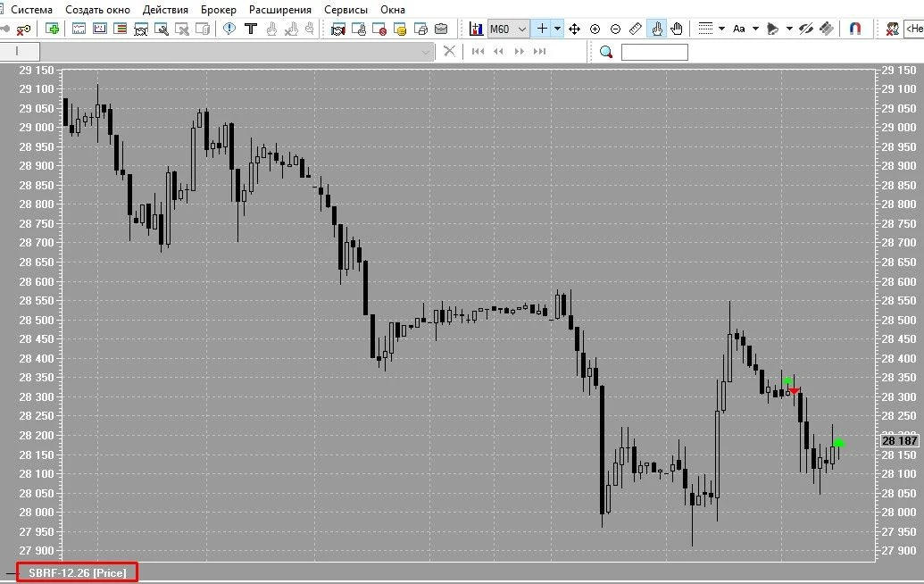The width and height of the screenshot is (924, 584).
Task: Open the Действия menu
Action: click(165, 10)
